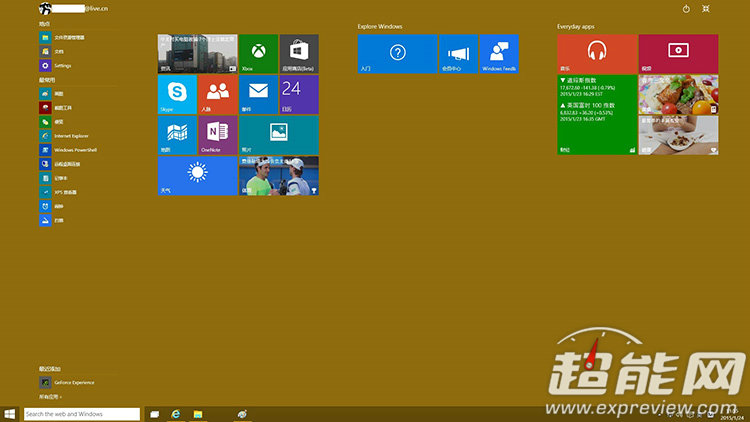
Task: Open the OneNote tile
Action: click(x=218, y=135)
